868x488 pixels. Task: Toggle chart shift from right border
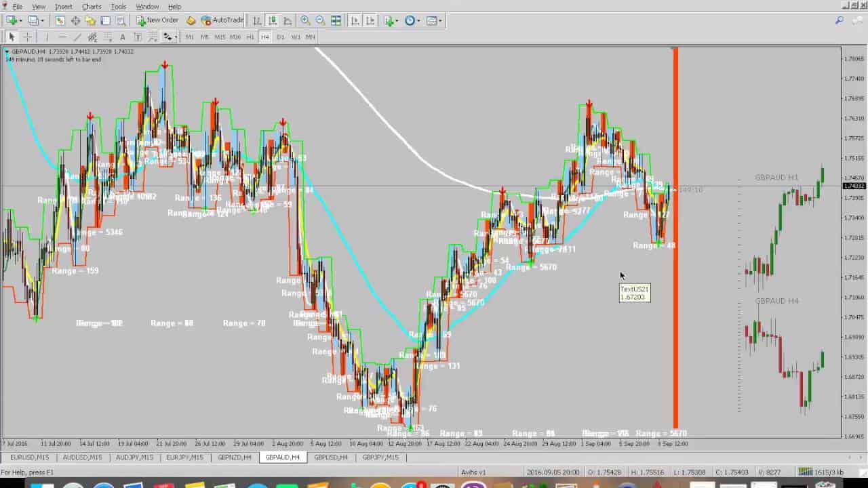pos(370,20)
